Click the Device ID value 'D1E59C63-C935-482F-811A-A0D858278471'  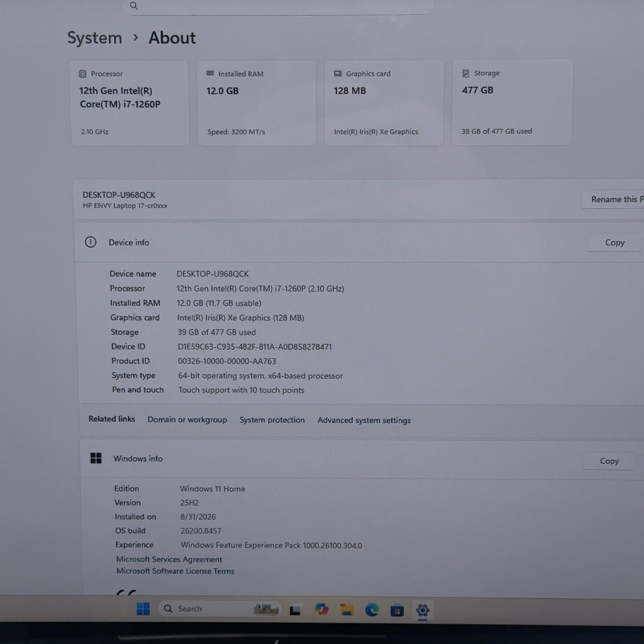pyautogui.click(x=255, y=347)
